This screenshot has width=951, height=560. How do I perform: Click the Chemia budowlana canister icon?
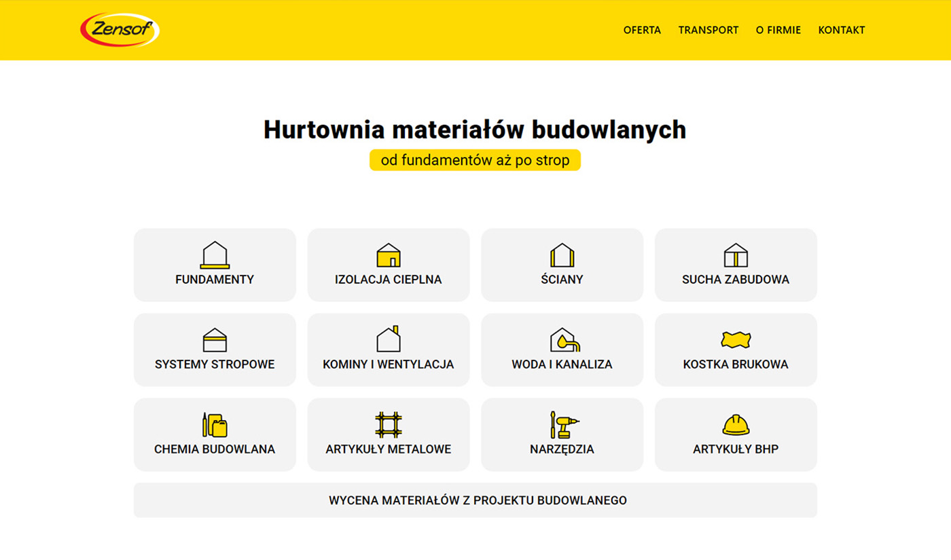[x=215, y=425]
